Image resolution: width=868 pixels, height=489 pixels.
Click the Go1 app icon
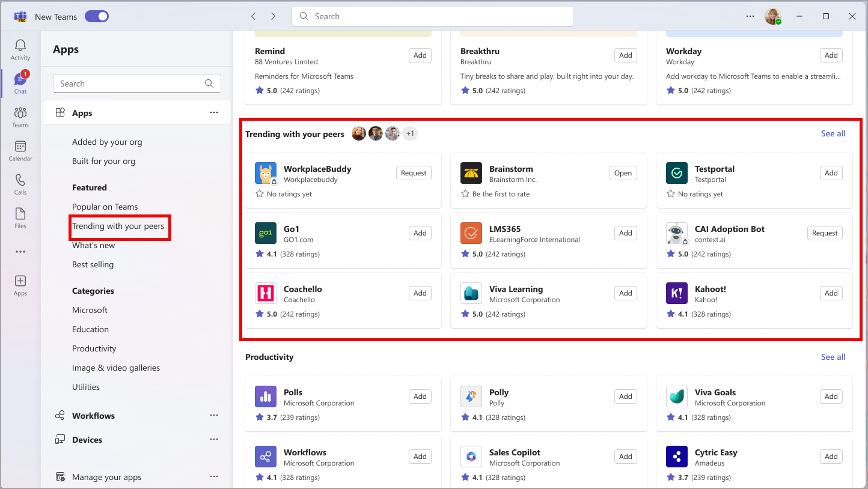point(266,233)
